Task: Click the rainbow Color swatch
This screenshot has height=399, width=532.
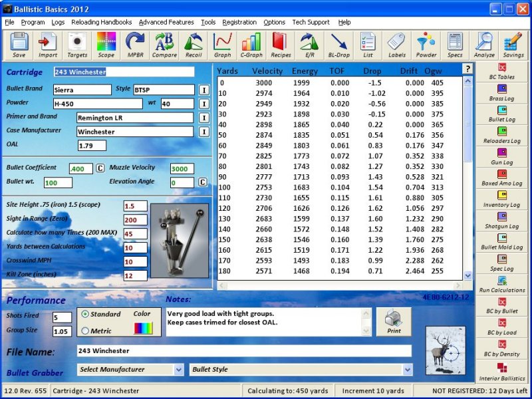Action: (143, 328)
